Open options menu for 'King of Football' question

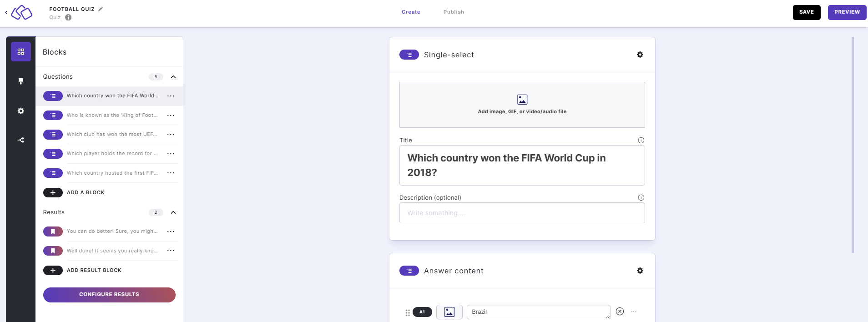point(171,116)
